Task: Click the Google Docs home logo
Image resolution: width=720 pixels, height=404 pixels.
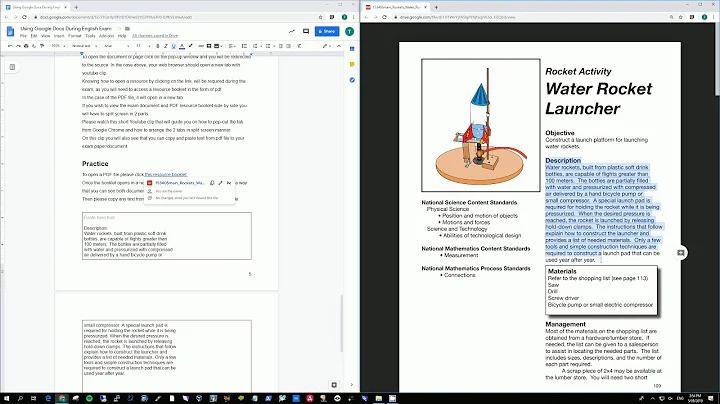Action: tap(11, 31)
